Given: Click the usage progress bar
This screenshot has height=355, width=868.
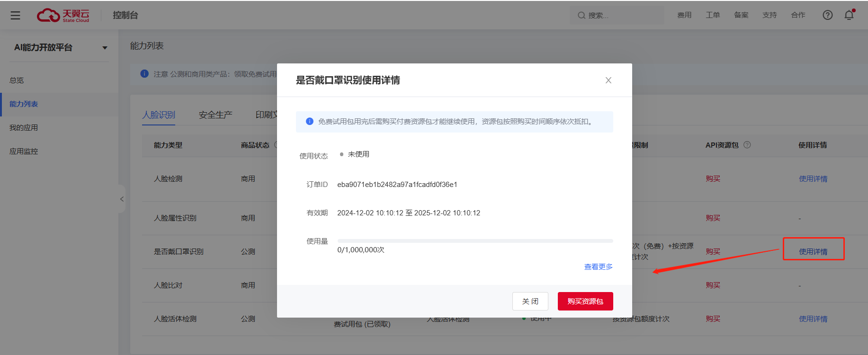Looking at the screenshot, I should pyautogui.click(x=475, y=241).
